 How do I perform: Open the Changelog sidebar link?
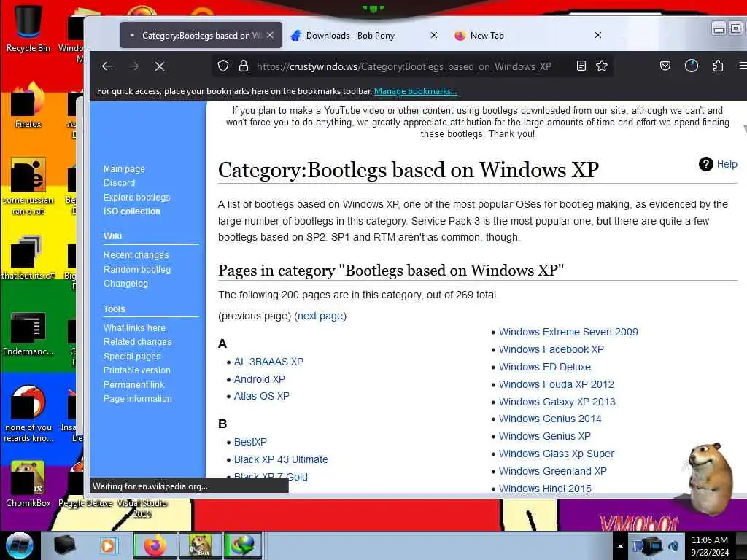click(x=125, y=284)
